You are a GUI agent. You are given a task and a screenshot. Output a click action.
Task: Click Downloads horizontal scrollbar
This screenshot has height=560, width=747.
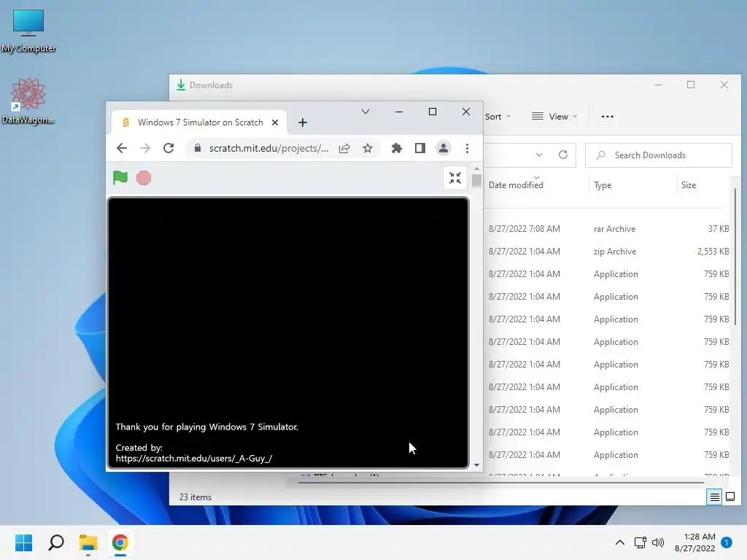pos(500,483)
